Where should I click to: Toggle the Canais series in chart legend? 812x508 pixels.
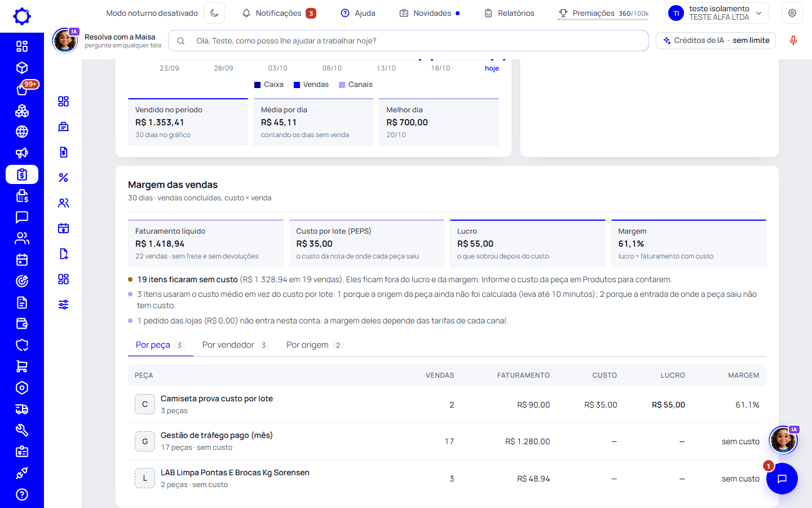356,85
